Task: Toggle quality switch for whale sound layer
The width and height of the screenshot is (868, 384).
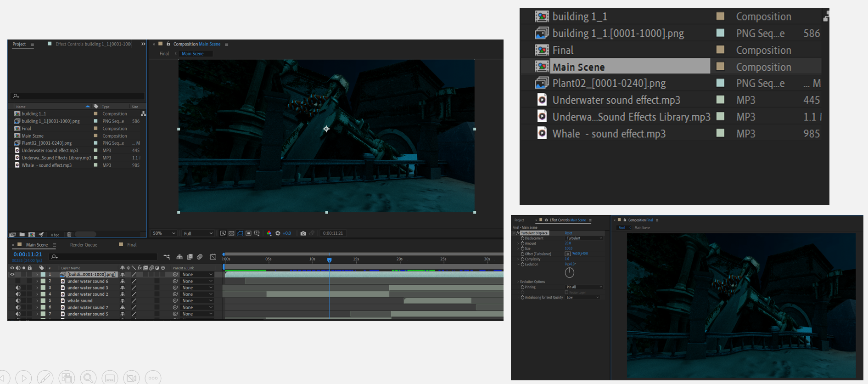Action: [134, 301]
